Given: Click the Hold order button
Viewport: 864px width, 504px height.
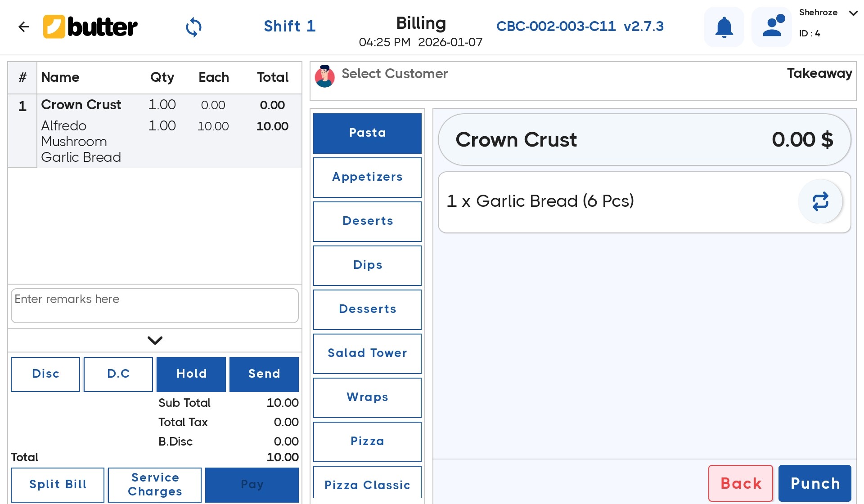Looking at the screenshot, I should click(191, 374).
